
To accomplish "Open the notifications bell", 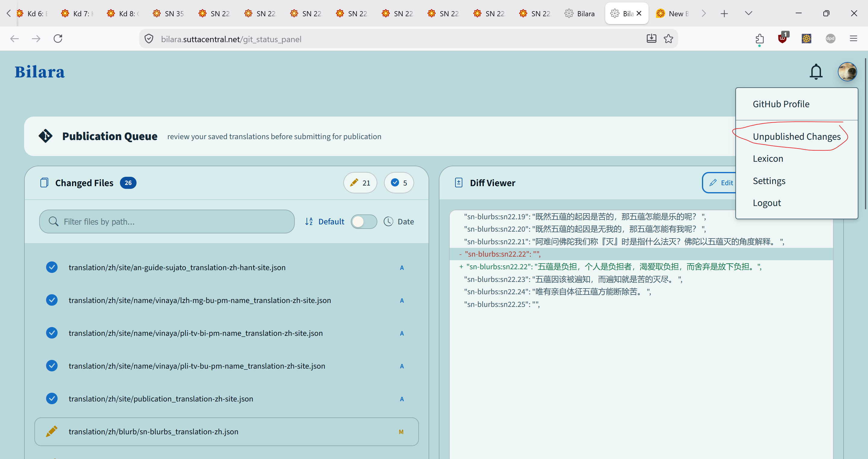I will (816, 72).
